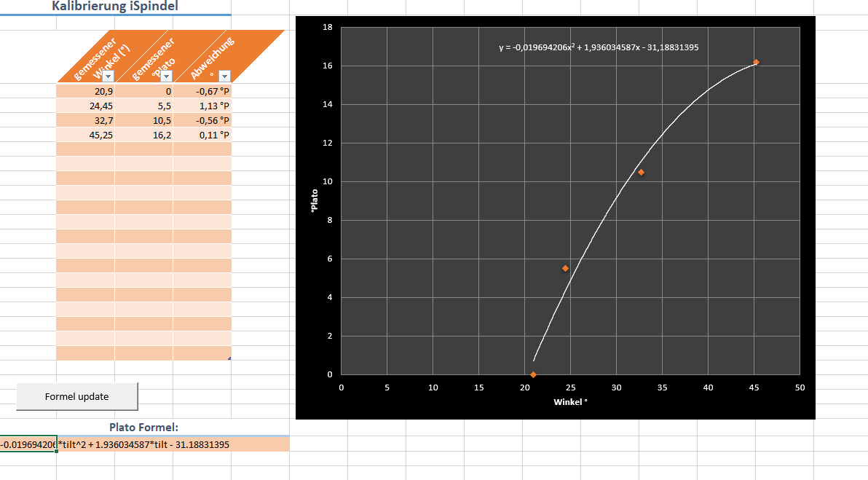Click the data marker at 0 °Plato
Viewport: 868px width, 480px height.
533,374
